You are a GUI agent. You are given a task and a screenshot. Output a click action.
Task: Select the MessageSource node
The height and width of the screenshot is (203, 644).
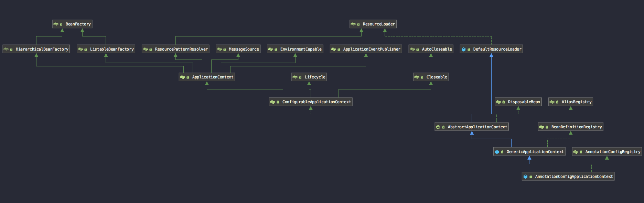coord(238,49)
